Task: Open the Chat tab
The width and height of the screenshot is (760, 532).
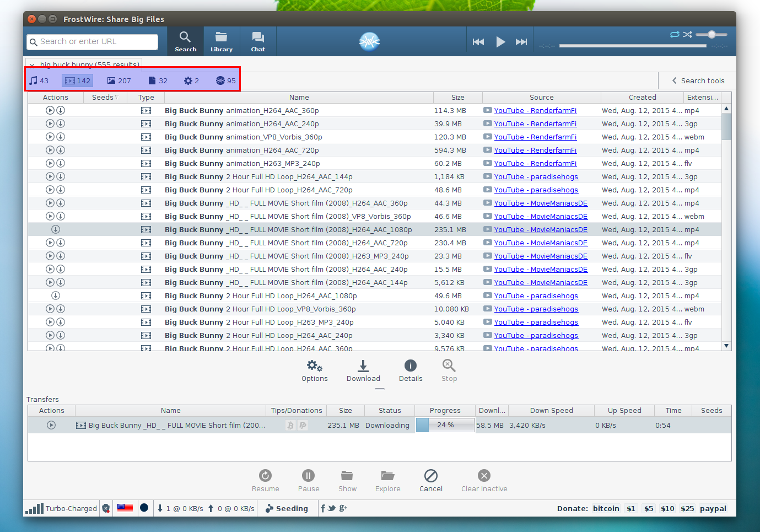Action: [x=258, y=41]
